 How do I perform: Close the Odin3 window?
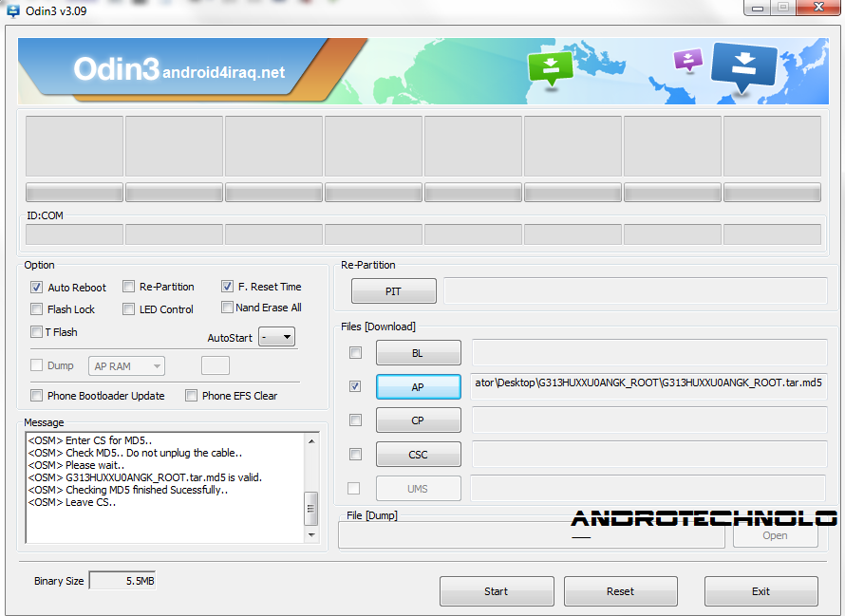click(819, 8)
